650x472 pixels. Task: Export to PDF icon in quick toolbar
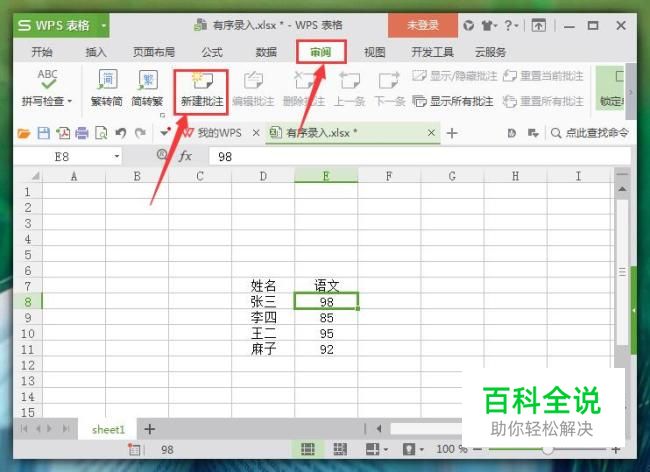pyautogui.click(x=63, y=133)
